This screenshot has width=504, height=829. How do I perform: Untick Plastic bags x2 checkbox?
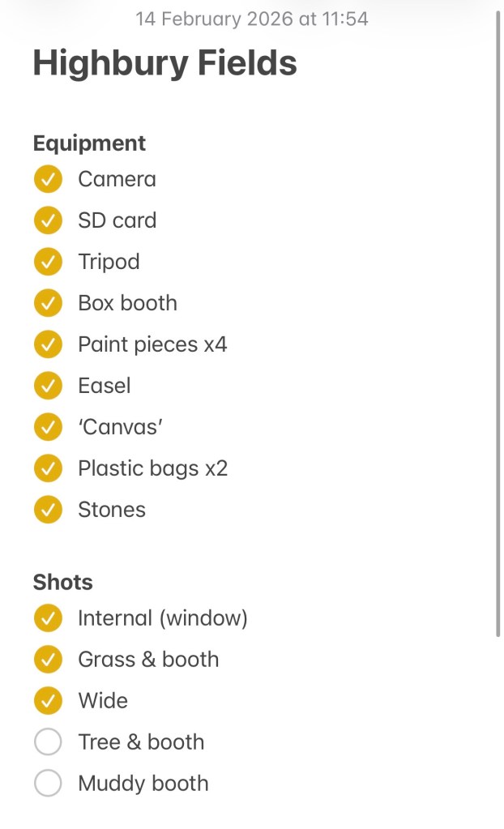[x=48, y=468]
